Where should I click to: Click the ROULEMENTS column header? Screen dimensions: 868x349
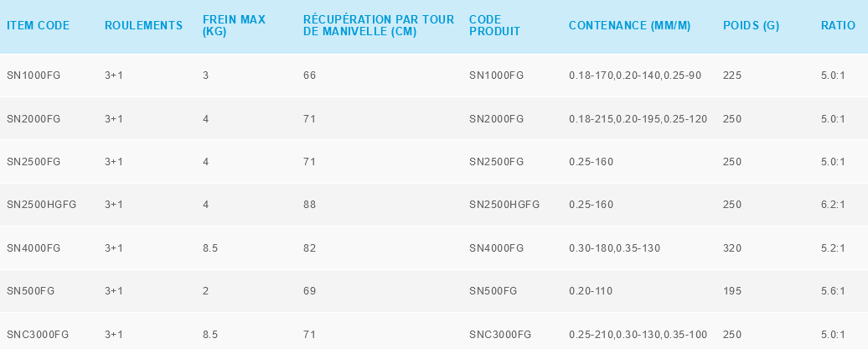pyautogui.click(x=143, y=26)
